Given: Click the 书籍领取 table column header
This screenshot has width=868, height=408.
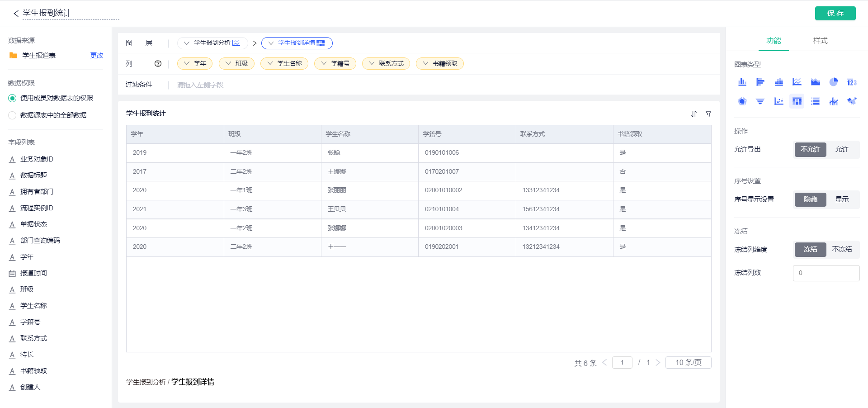Looking at the screenshot, I should [662, 134].
